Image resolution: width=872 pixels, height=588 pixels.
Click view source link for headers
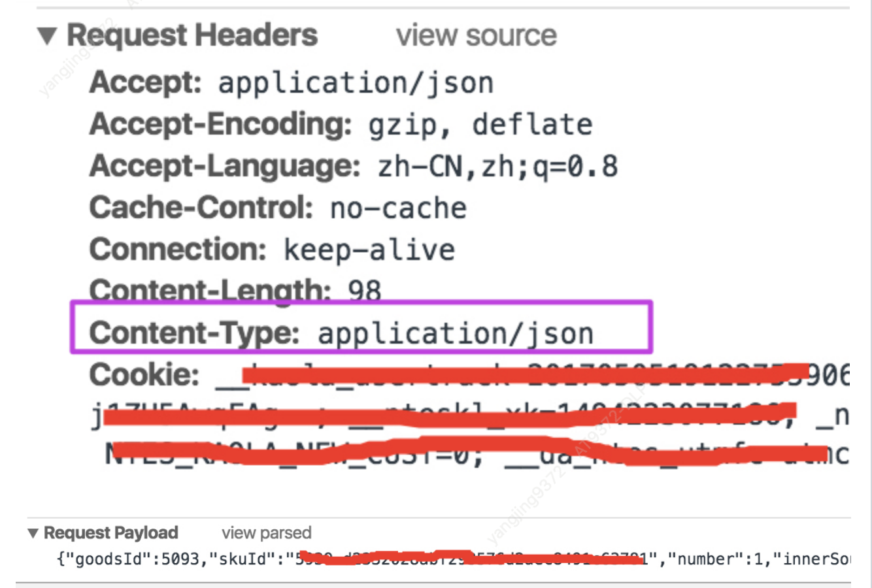point(476,35)
